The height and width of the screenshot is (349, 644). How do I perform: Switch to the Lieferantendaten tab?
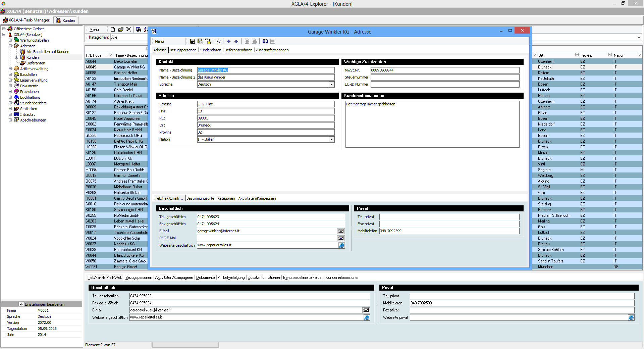point(238,50)
